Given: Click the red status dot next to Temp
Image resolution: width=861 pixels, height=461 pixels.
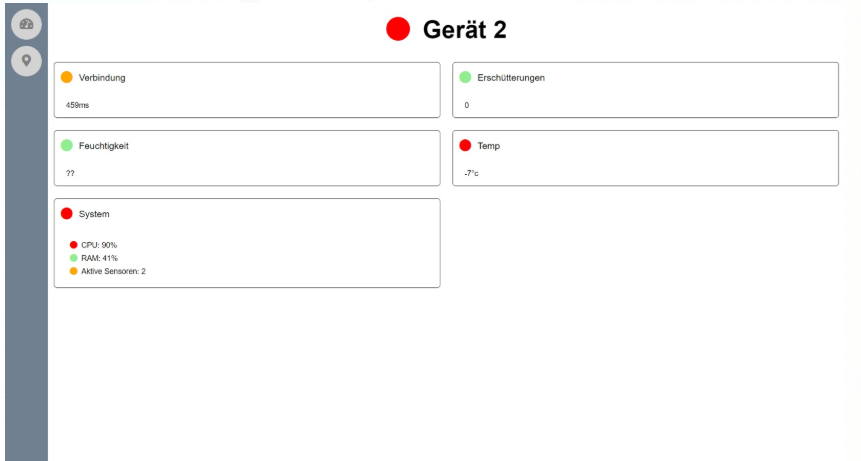Looking at the screenshot, I should pos(465,145).
